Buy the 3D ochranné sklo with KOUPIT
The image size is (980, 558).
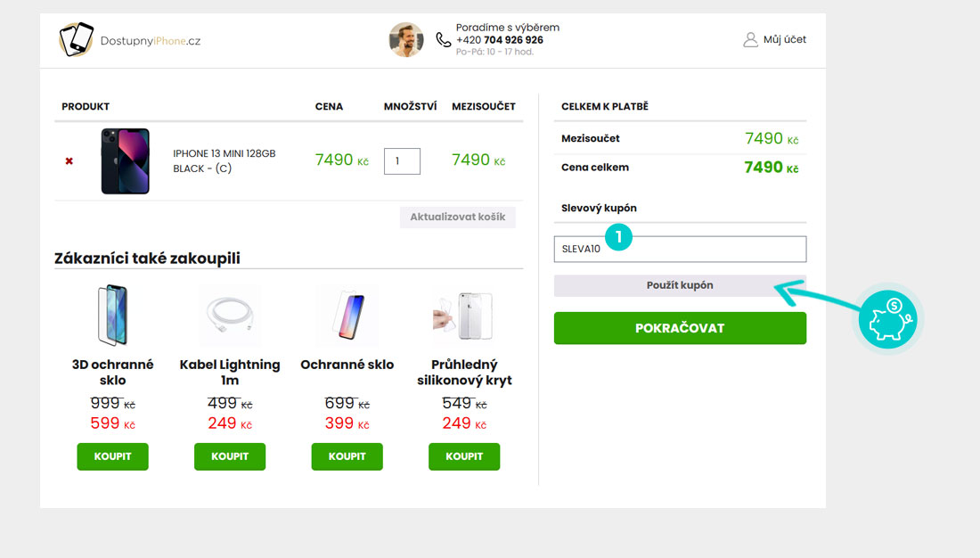(112, 456)
